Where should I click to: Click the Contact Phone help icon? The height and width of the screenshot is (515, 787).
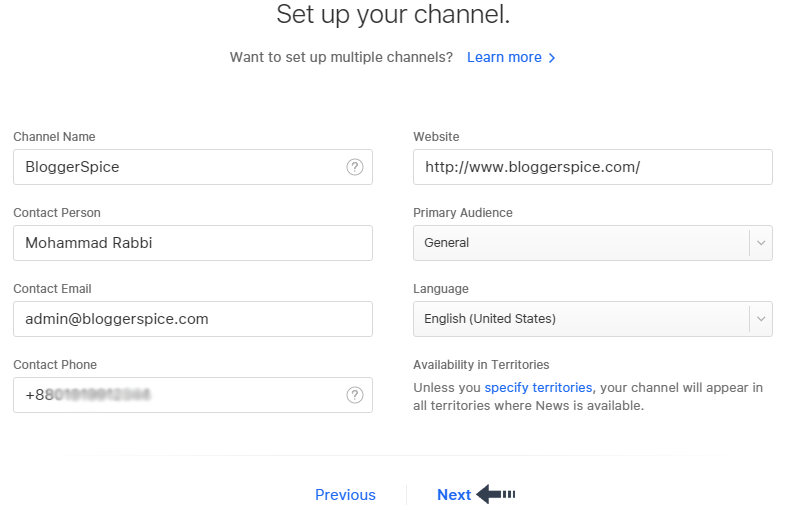(x=355, y=395)
